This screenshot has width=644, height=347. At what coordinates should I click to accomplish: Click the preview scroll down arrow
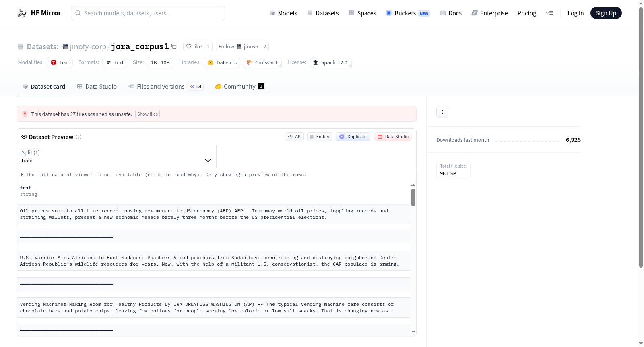tap(413, 332)
